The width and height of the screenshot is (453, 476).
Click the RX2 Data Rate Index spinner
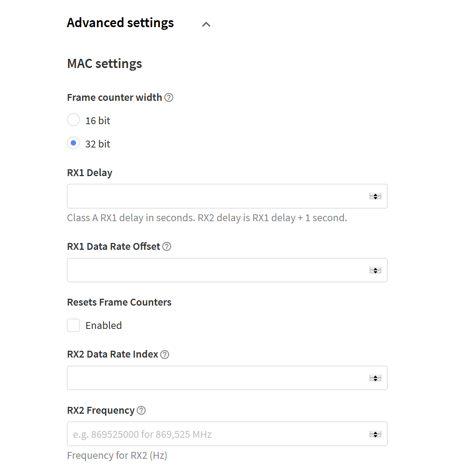click(x=375, y=378)
